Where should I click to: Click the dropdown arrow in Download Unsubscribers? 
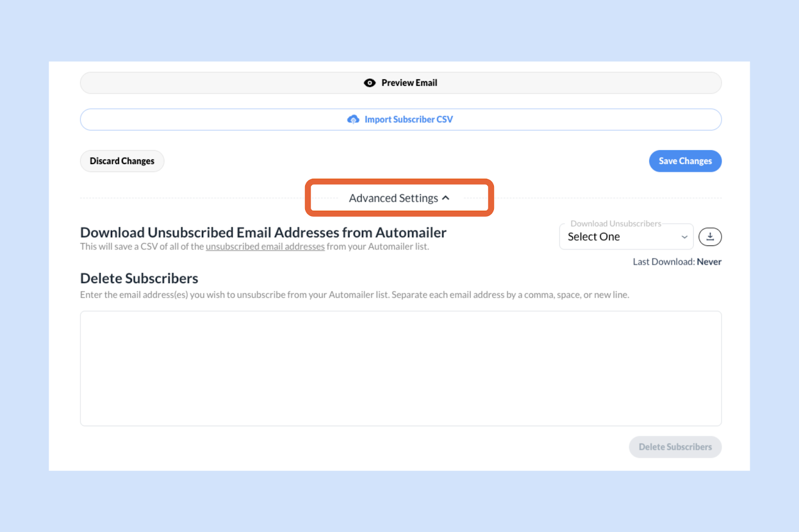(x=684, y=237)
